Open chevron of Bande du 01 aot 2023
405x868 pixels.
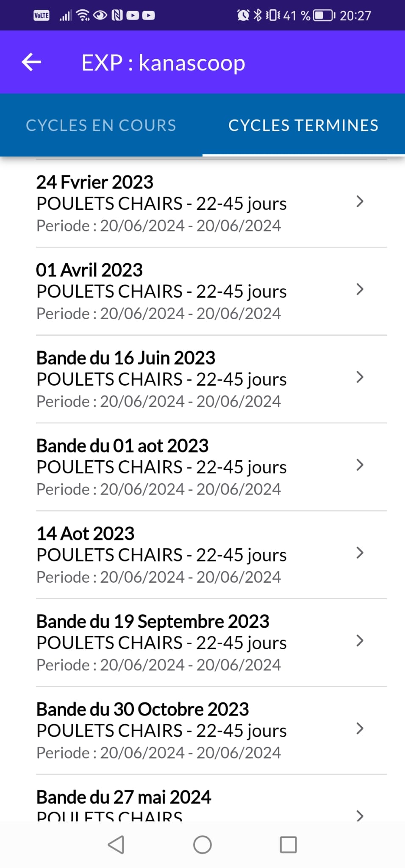(x=360, y=465)
